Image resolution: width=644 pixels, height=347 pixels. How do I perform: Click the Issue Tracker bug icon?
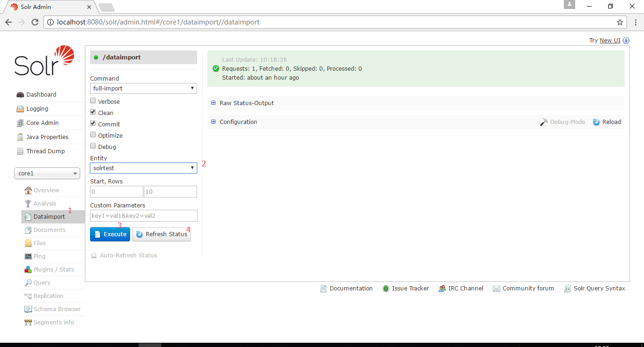(x=386, y=289)
